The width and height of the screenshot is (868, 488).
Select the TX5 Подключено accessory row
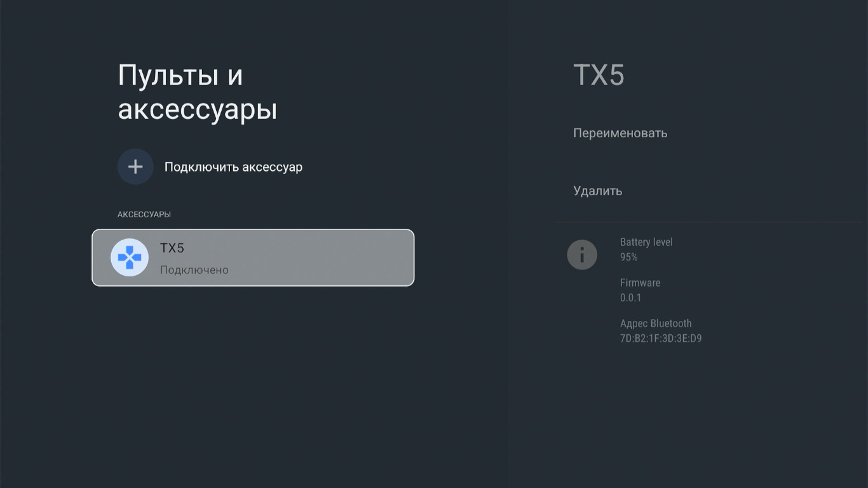(x=253, y=257)
